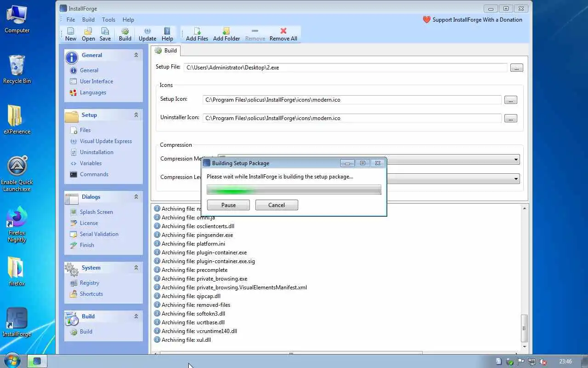The height and width of the screenshot is (368, 588).
Task: Click the log scroll-up arrow
Action: pos(524,208)
